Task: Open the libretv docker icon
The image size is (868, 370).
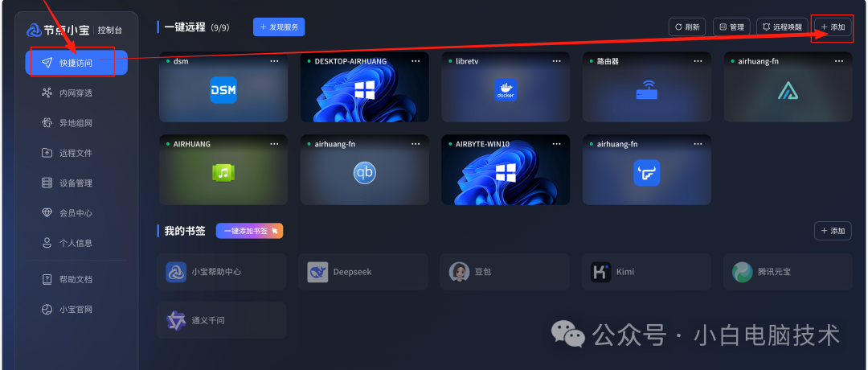Action: point(506,90)
